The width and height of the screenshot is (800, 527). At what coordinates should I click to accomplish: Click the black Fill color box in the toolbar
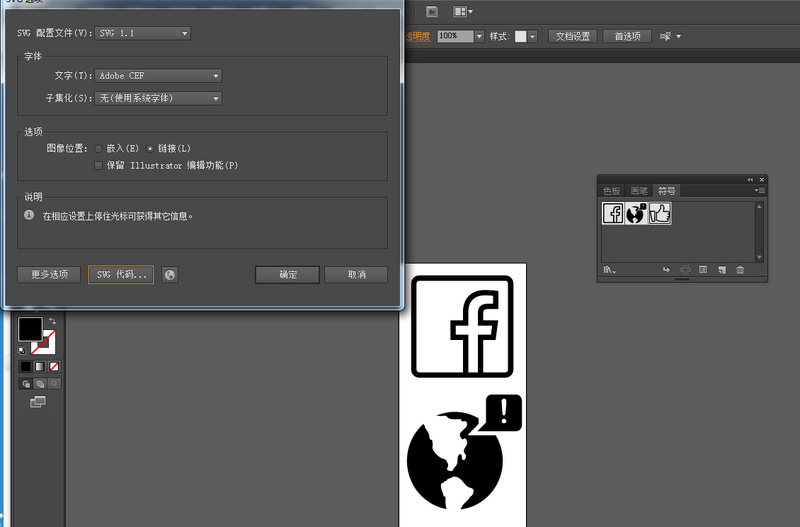[x=30, y=329]
